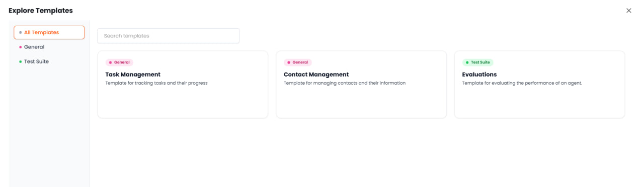Screen dimensions: 644x187
Task: Click the Explore Templates heading
Action: 41,11
